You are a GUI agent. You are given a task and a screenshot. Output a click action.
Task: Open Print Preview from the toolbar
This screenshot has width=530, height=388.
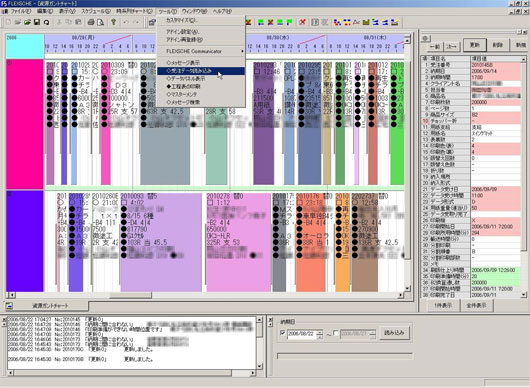(x=100, y=22)
